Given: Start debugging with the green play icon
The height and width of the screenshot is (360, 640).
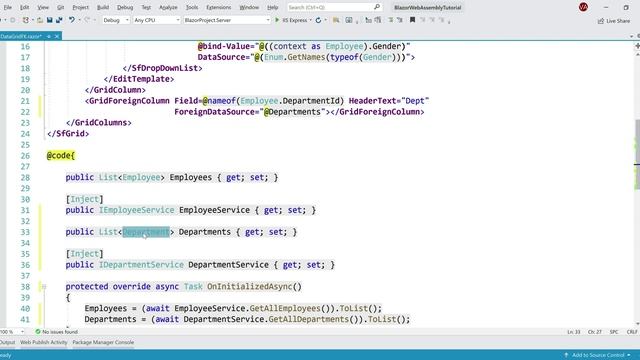Looking at the screenshot, I should 277,20.
